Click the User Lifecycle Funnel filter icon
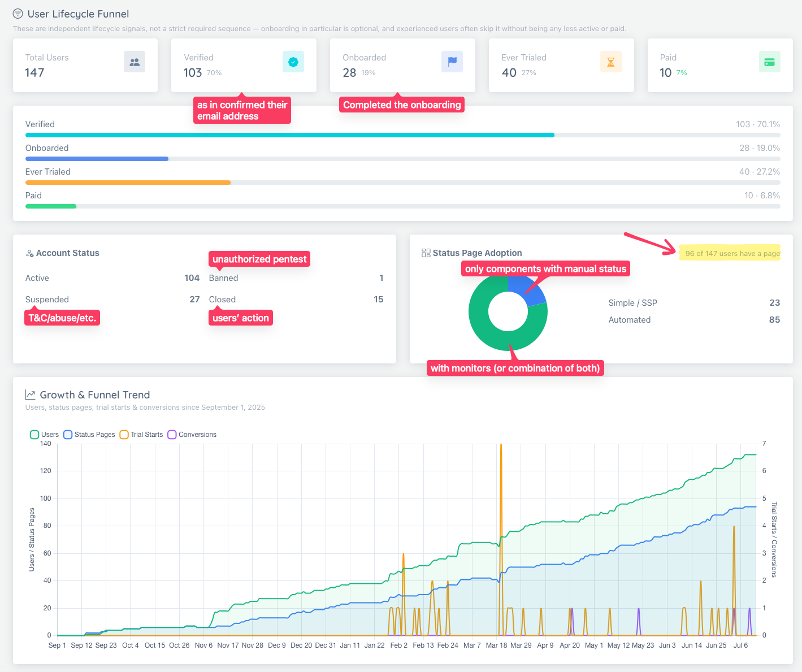The height and width of the screenshot is (672, 802). pos(18,14)
